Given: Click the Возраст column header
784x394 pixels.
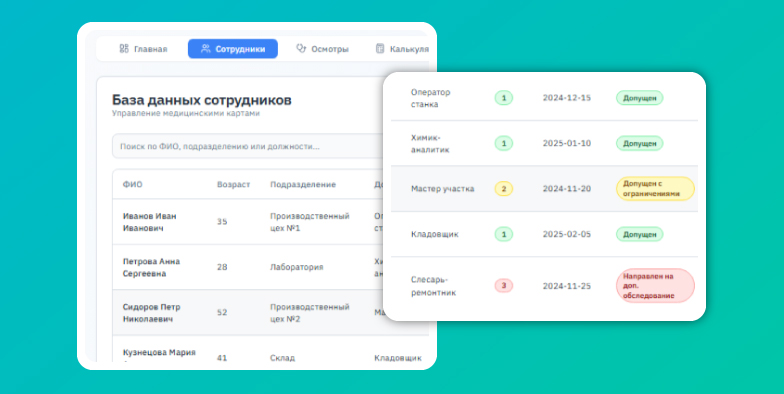Looking at the screenshot, I should pyautogui.click(x=233, y=184).
